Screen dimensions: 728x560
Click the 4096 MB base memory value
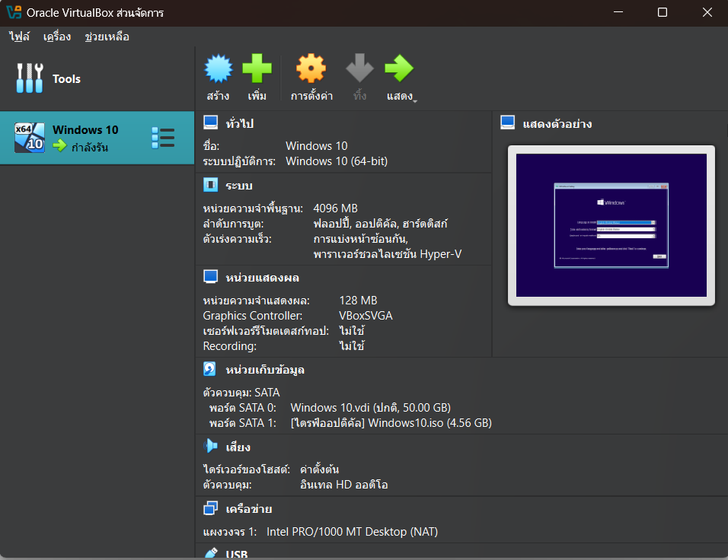coord(335,208)
